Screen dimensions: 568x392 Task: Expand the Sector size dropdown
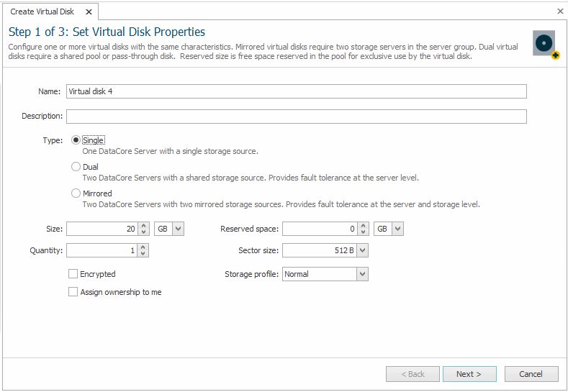tap(362, 250)
